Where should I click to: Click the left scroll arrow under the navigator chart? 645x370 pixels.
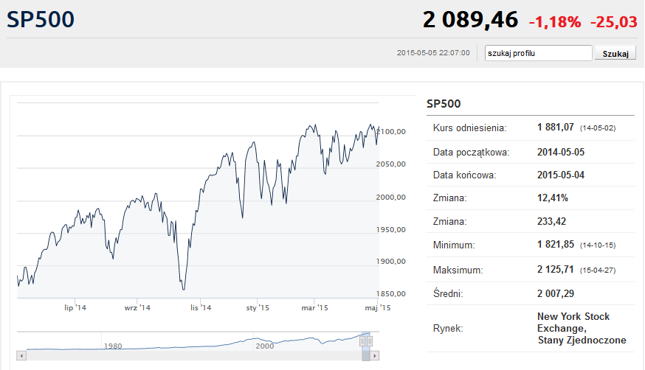pos(22,356)
